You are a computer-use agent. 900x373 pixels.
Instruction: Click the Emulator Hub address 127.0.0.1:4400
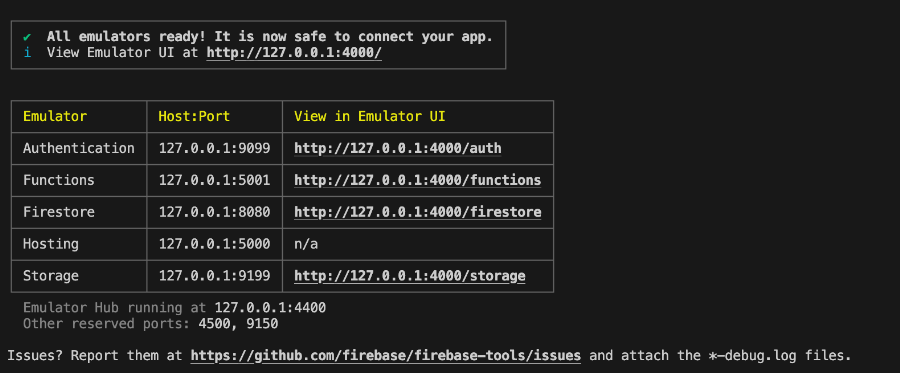[270, 308]
